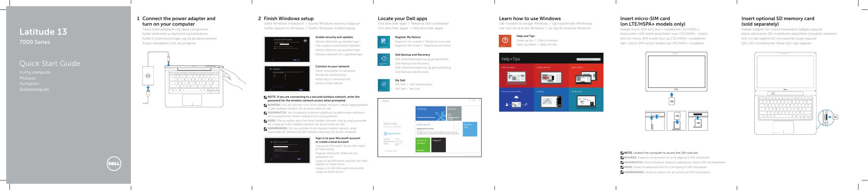Screen dimensions: 868x190
Task: Click the note icon beside HUOMAUTUS: Jos muodostat
Action: coord(266,113)
